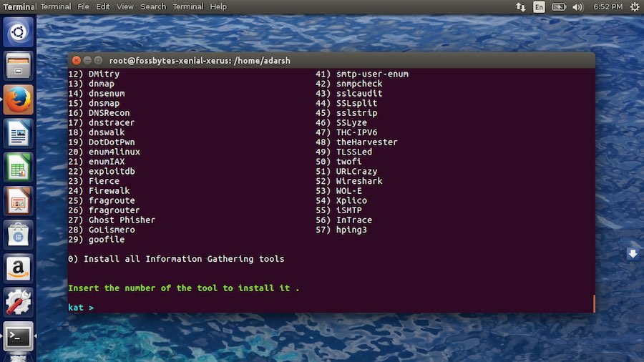Open LibreOffice Writer from the launcher
644x362 pixels.
click(x=19, y=133)
